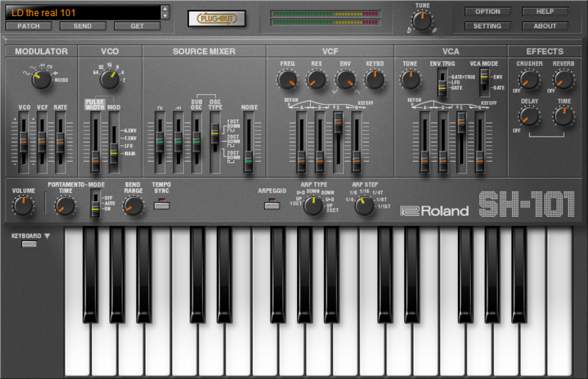Click the patch name display
The width and height of the screenshot is (588, 379).
(x=83, y=12)
